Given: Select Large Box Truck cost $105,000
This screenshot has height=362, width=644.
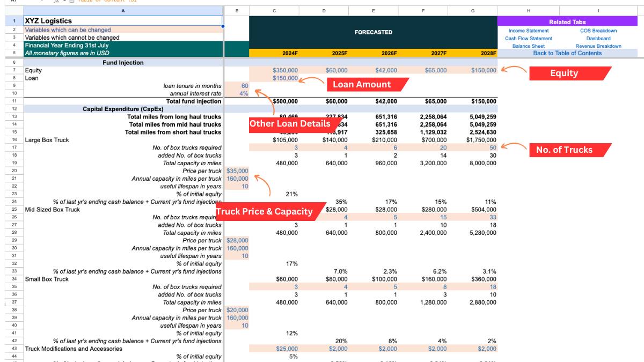Looking at the screenshot, I should tap(274, 140).
